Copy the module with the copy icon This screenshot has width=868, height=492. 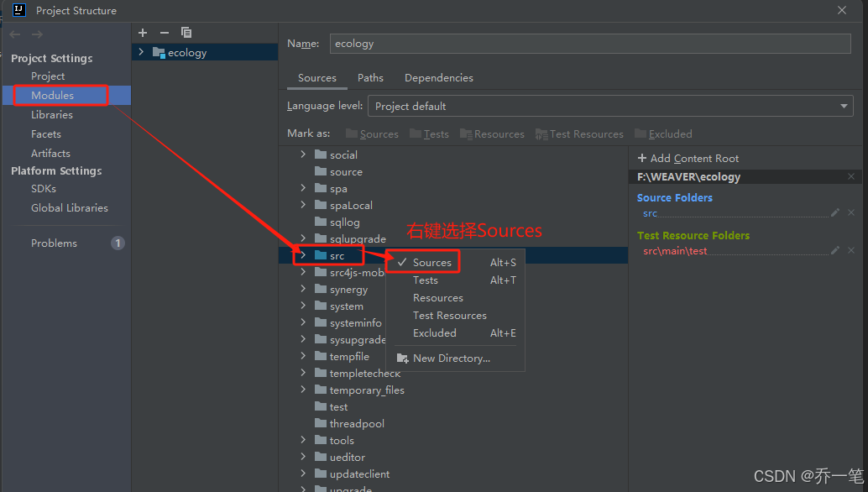click(x=186, y=33)
